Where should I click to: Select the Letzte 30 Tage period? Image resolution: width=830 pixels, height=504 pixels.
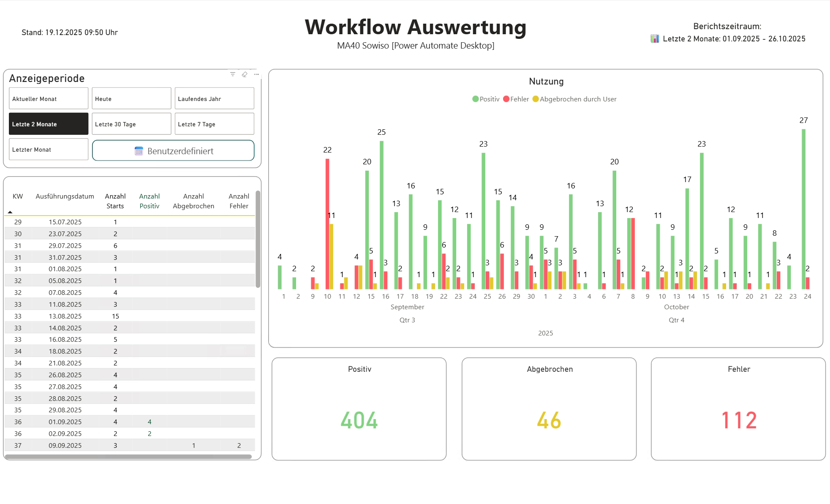pos(131,124)
